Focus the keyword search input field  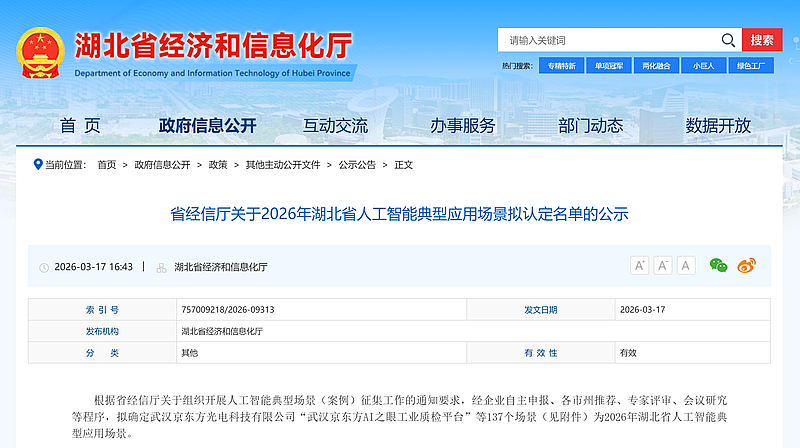[610, 40]
